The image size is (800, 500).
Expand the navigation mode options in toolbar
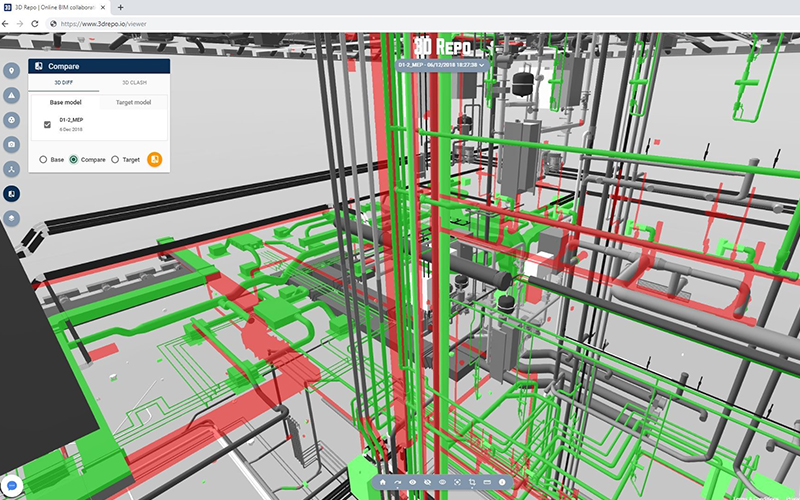pyautogui.click(x=397, y=482)
